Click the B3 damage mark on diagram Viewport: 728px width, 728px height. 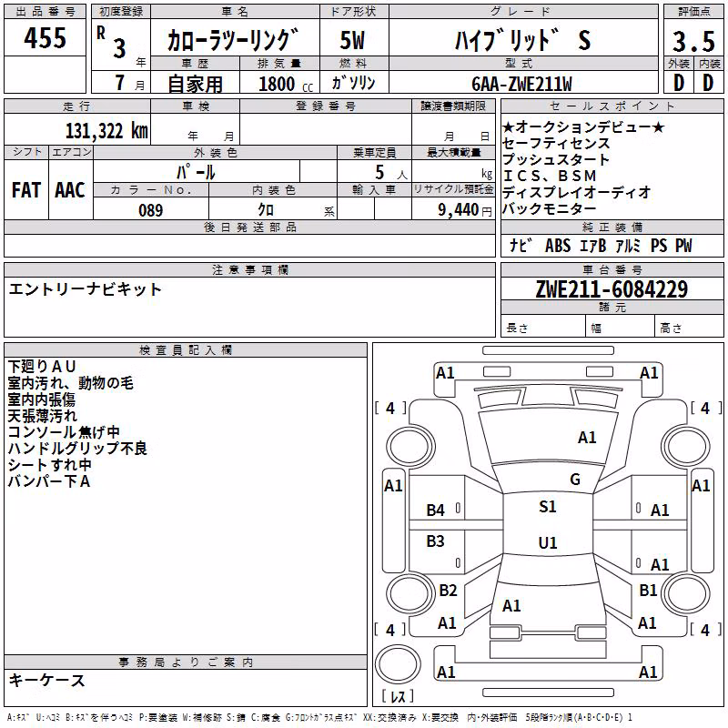[x=435, y=541]
